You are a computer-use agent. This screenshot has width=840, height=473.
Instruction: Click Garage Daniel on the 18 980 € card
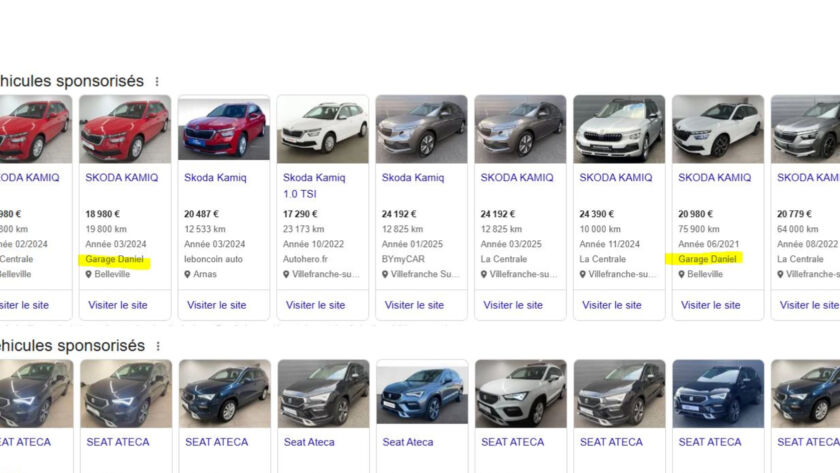click(115, 259)
